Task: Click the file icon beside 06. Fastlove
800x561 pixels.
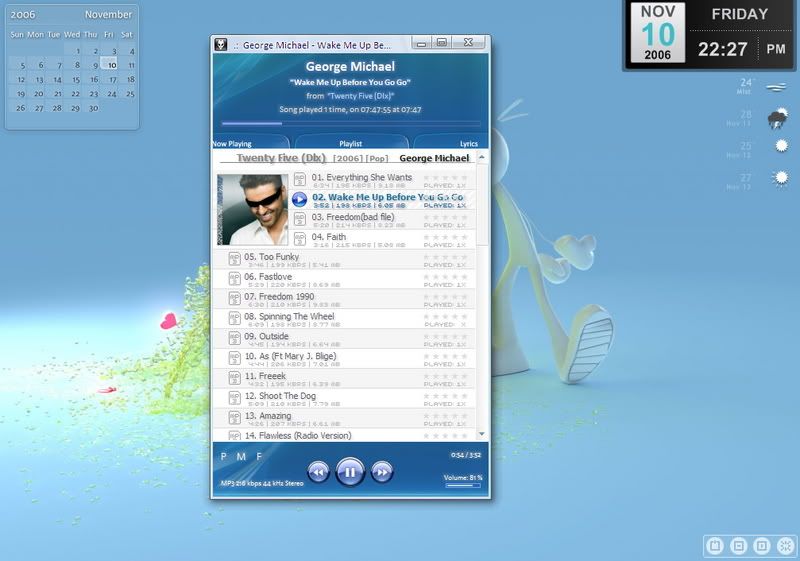Action: pyautogui.click(x=234, y=279)
